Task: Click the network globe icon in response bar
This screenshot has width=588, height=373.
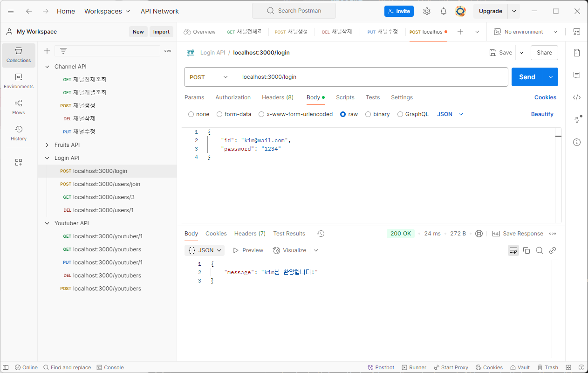Action: click(479, 234)
